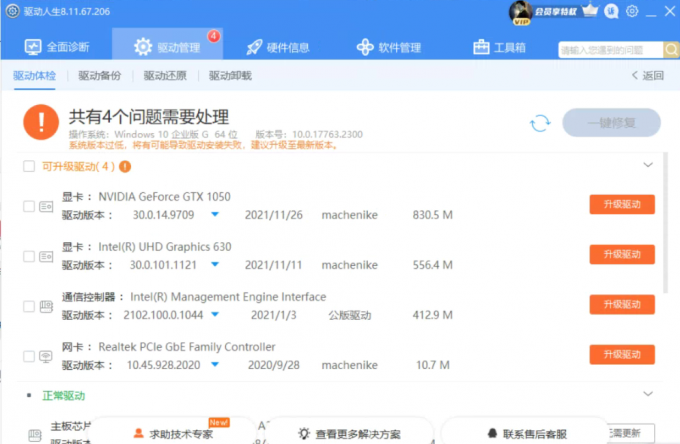This screenshot has height=444, width=680.
Task: Check the NVIDIA GeForce GTX 1050 checkbox
Action: coord(29,206)
